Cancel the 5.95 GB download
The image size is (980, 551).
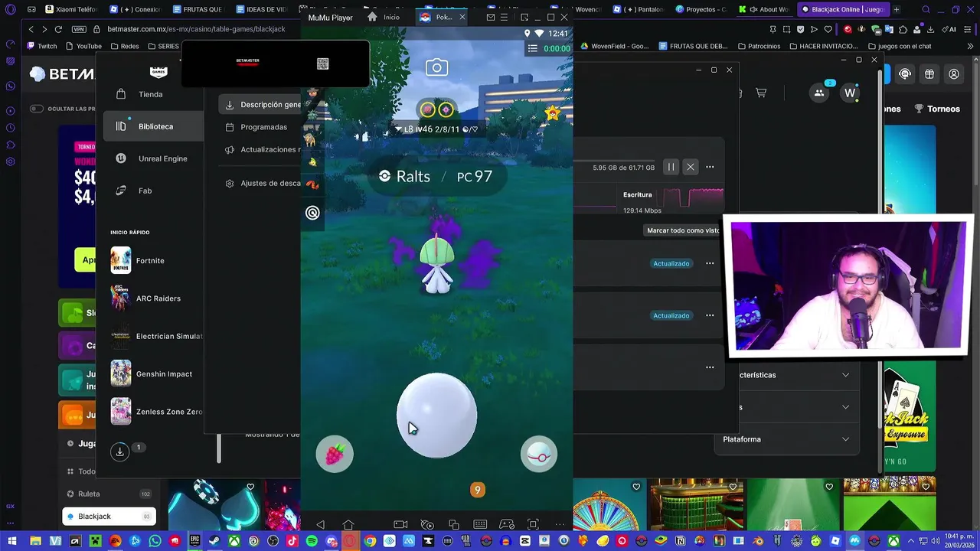[x=691, y=167]
